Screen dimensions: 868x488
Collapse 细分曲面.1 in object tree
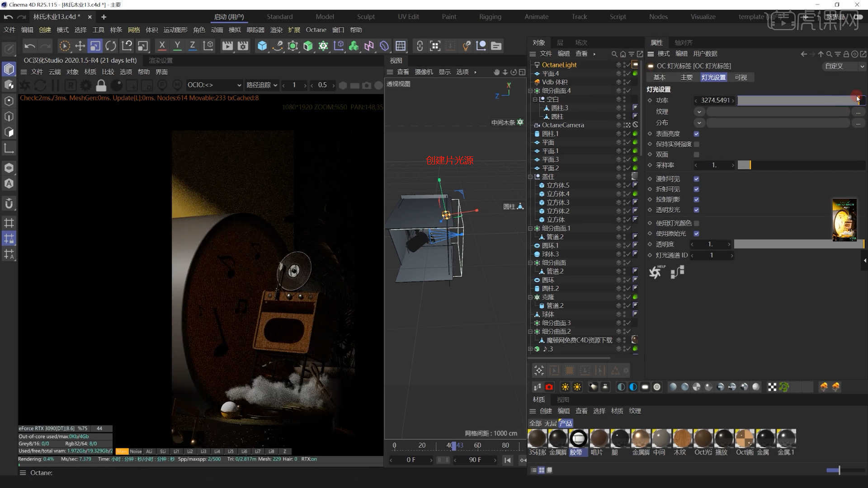(x=530, y=229)
